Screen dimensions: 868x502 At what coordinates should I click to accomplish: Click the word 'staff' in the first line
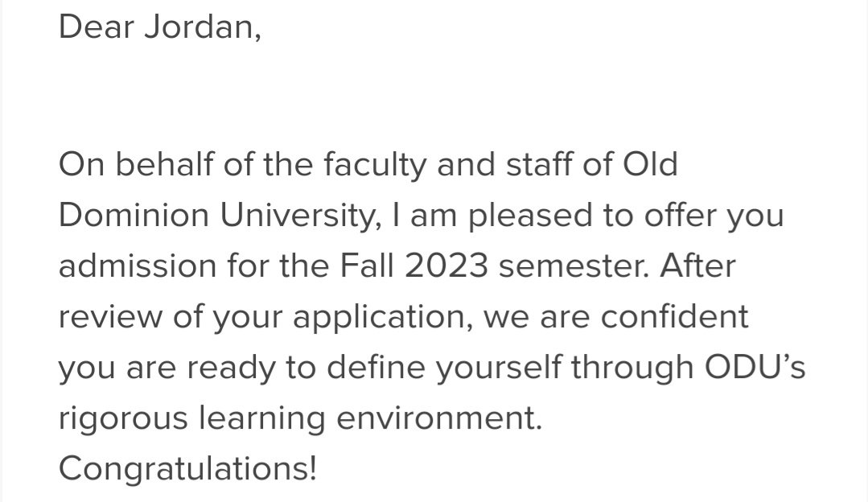coord(539,164)
